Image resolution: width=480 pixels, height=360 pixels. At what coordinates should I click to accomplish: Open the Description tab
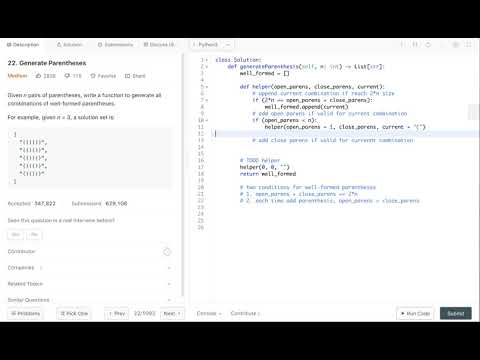tap(23, 45)
